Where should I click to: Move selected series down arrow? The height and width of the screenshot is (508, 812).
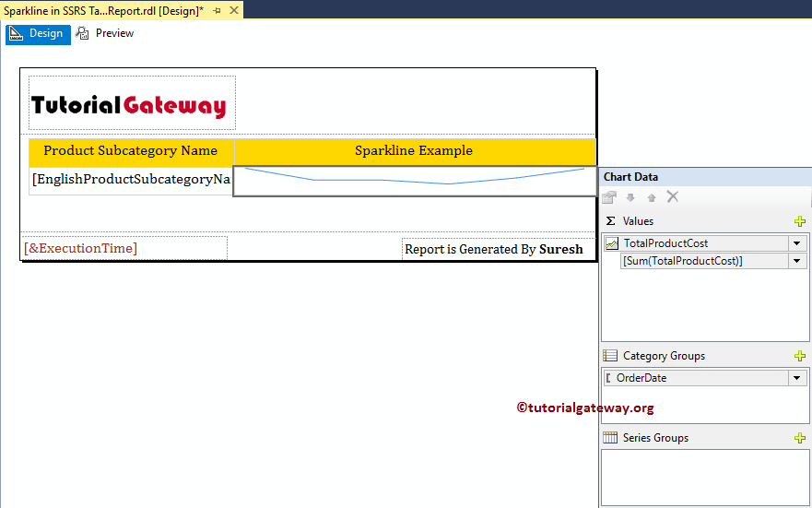(x=630, y=197)
